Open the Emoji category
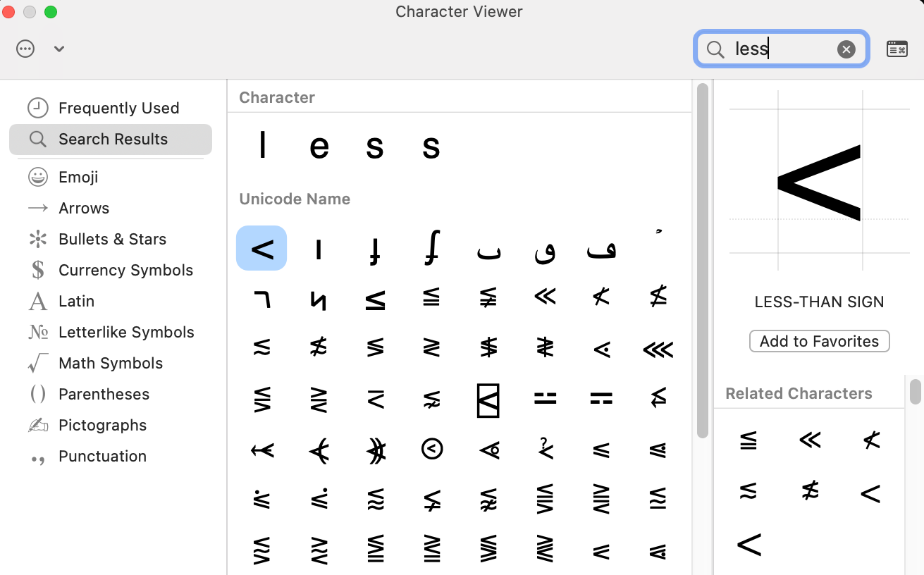 point(111,177)
